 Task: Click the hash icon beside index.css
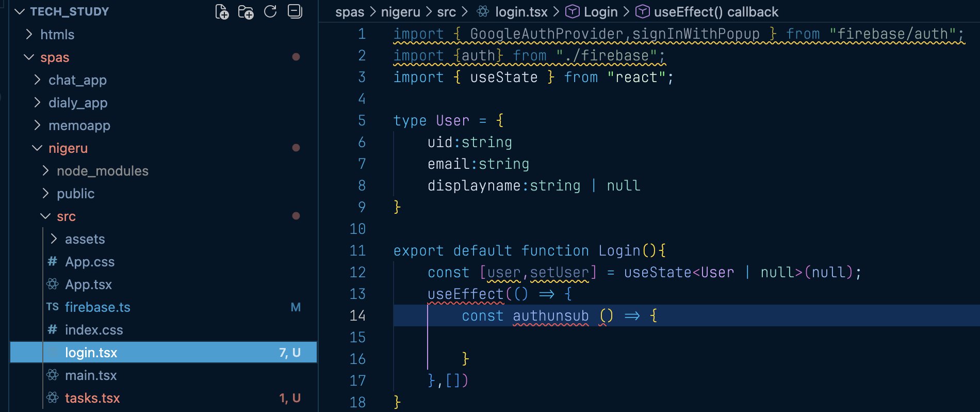point(53,330)
